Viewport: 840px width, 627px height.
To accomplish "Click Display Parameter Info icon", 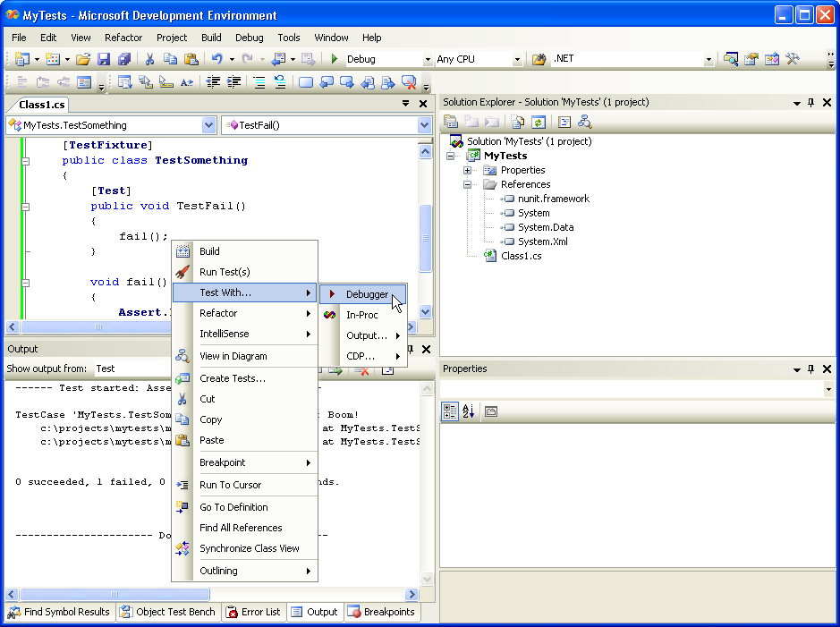I will coord(145,82).
